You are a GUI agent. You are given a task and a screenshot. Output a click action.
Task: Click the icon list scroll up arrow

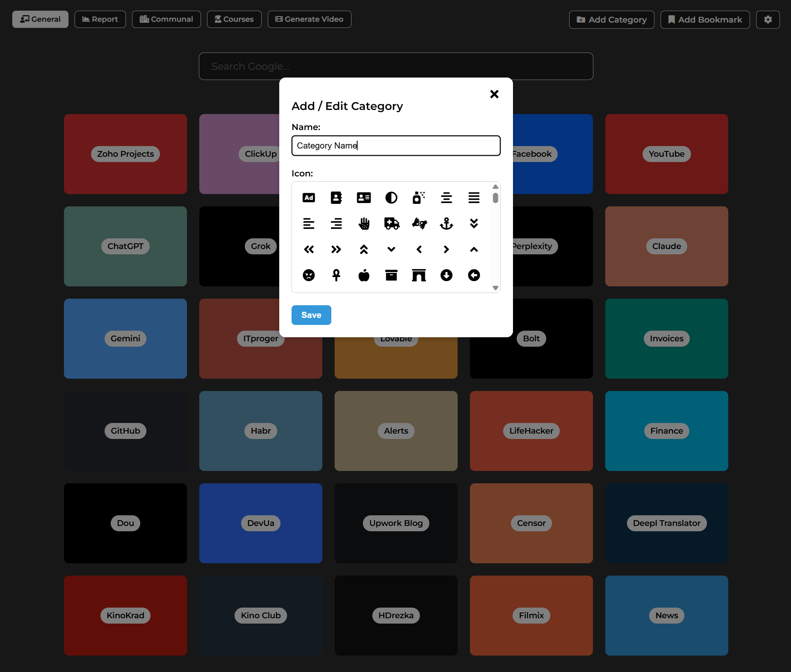(x=495, y=187)
